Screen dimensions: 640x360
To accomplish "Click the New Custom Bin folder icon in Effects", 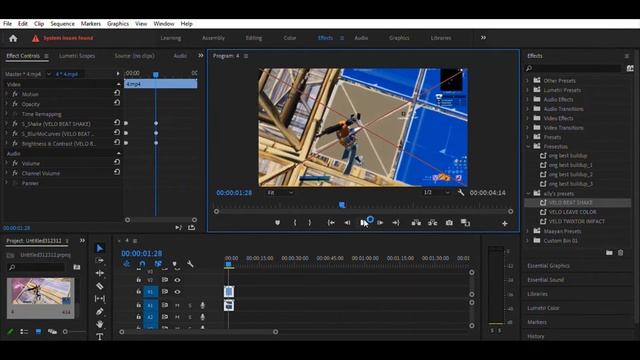I will (x=609, y=253).
